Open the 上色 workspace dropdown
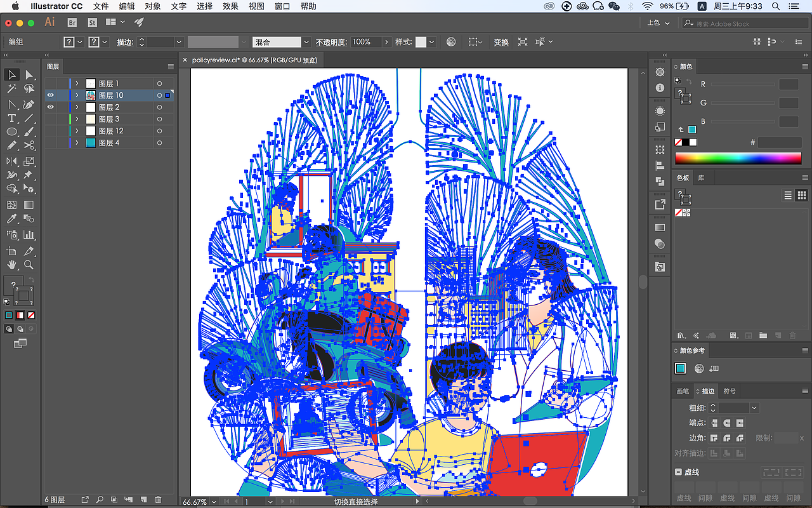This screenshot has height=508, width=812. point(658,23)
